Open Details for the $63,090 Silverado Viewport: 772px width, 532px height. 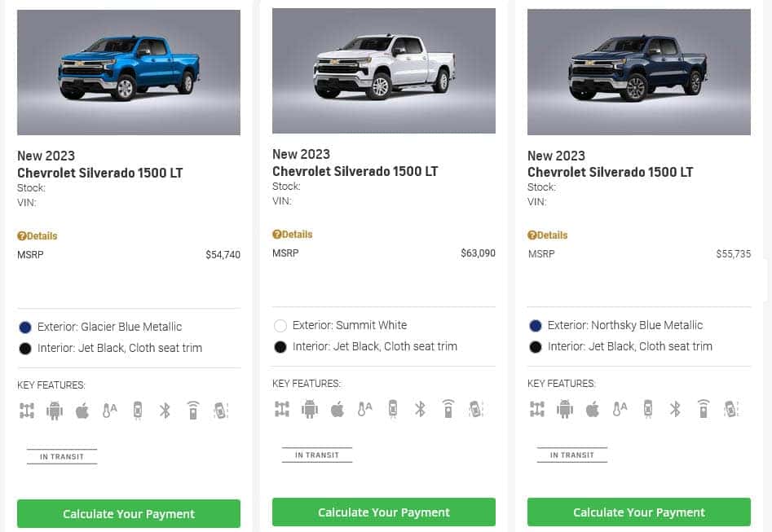point(293,235)
